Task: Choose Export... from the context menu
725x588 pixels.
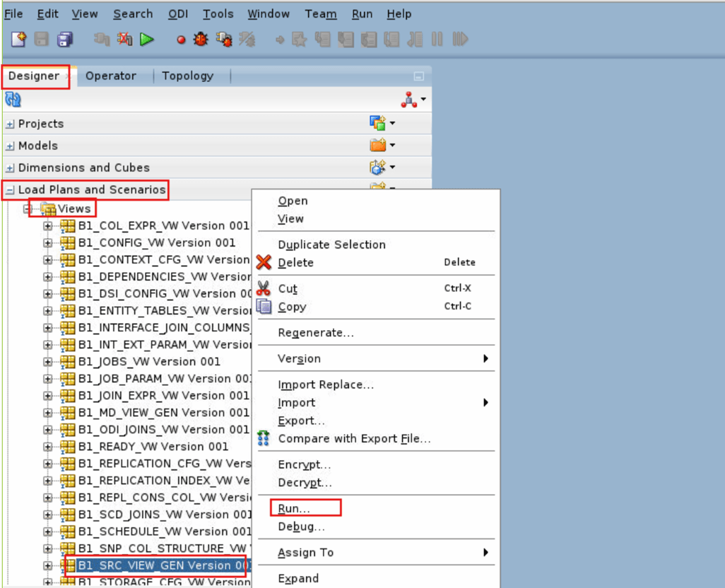Action: [x=301, y=421]
